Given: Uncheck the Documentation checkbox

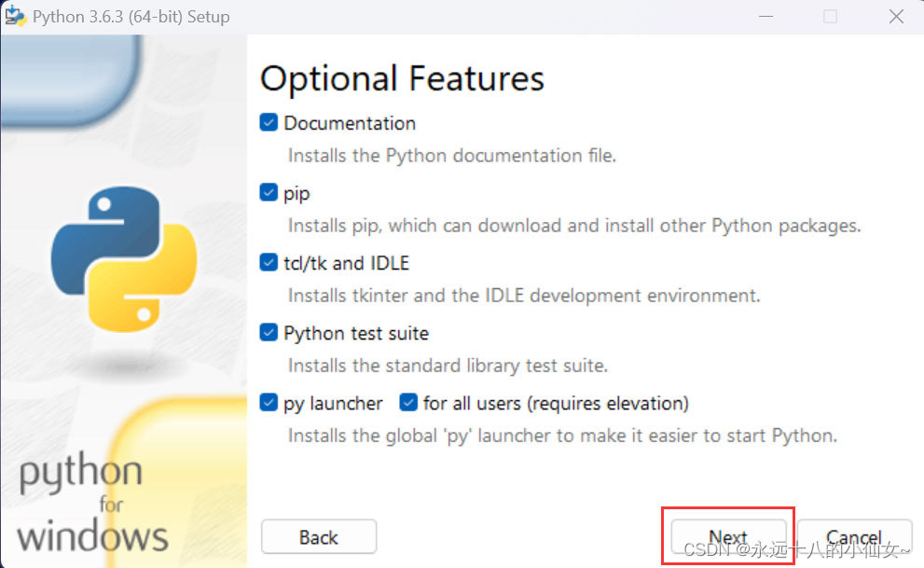Looking at the screenshot, I should point(268,122).
